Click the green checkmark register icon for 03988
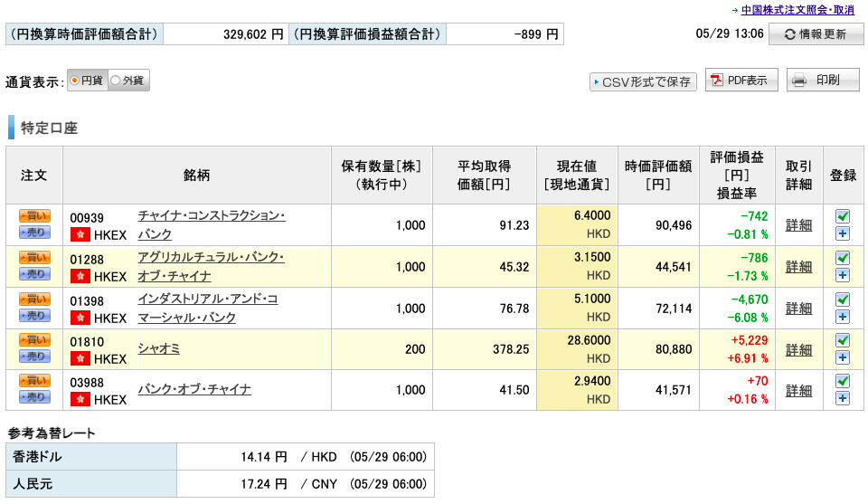 point(843,381)
